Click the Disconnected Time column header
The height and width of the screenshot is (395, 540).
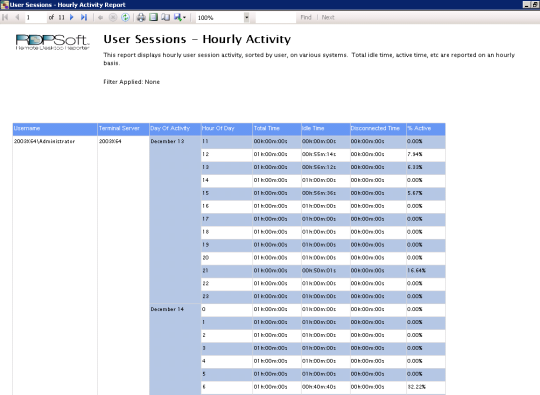pos(378,129)
